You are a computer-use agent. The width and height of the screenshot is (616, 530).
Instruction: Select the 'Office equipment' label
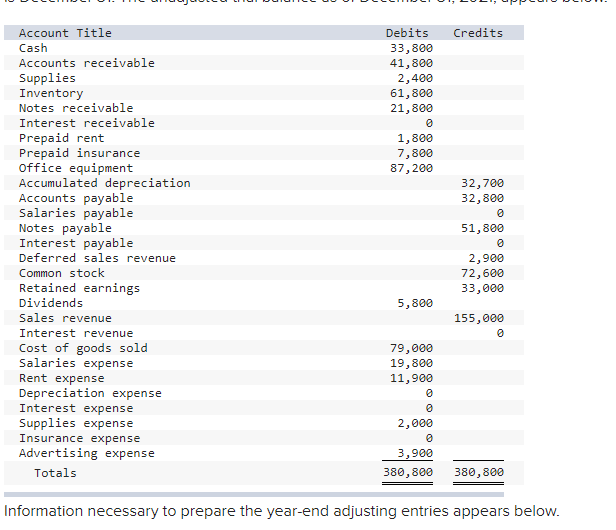click(x=76, y=168)
